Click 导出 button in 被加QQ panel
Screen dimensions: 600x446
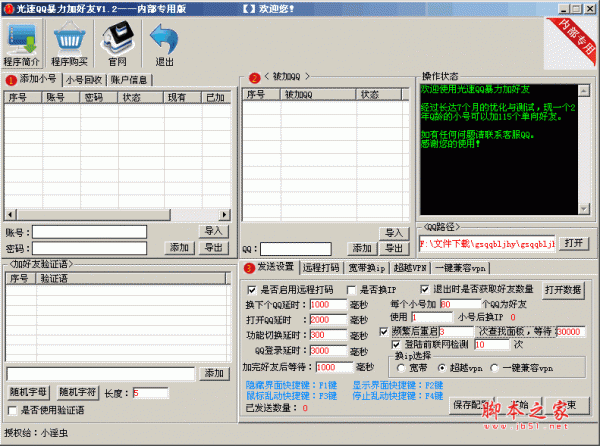[x=394, y=249]
